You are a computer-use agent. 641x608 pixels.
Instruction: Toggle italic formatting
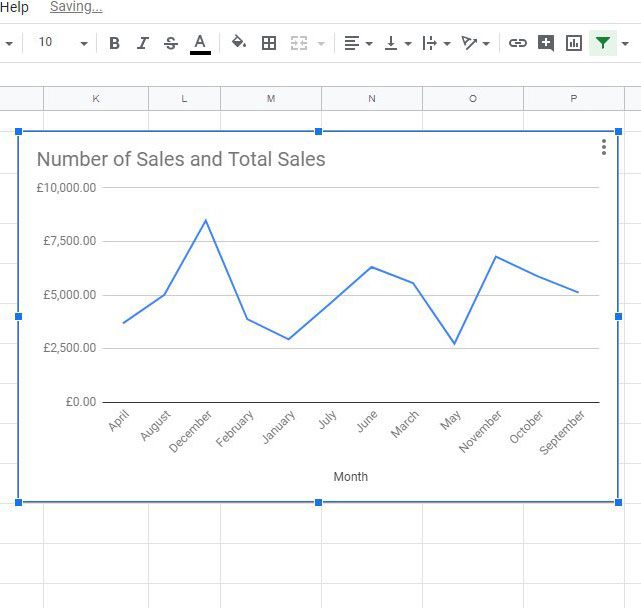142,43
